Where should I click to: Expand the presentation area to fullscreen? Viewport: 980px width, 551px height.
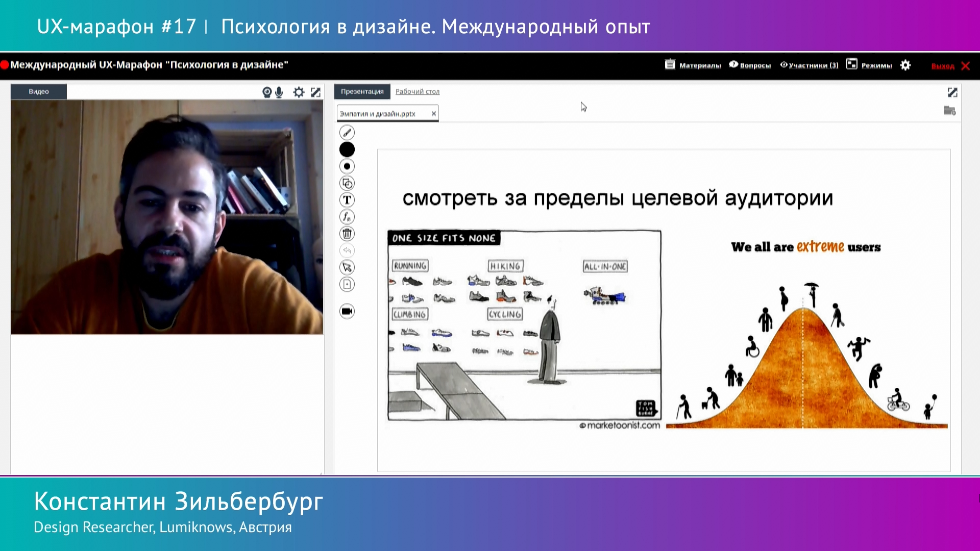click(952, 92)
